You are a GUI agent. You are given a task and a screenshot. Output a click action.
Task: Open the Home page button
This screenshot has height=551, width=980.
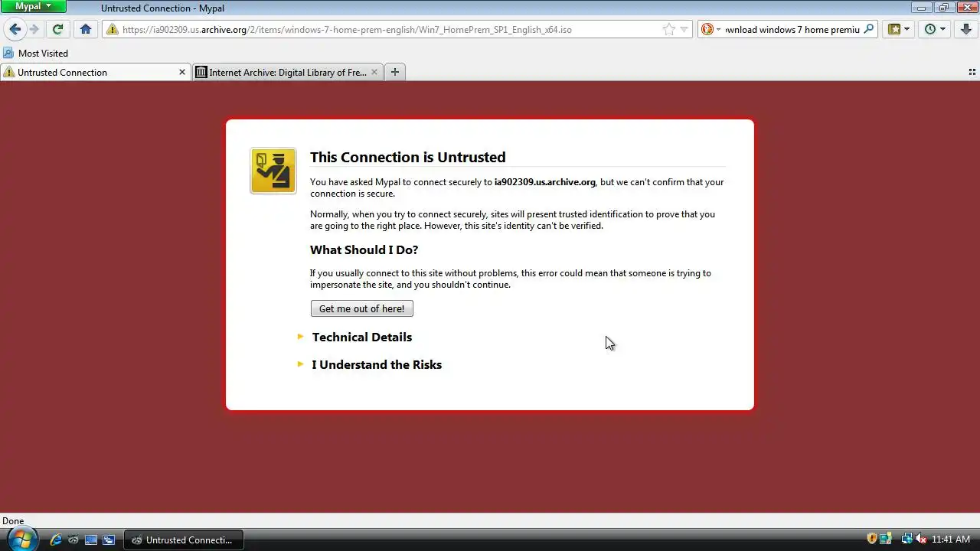point(86,29)
